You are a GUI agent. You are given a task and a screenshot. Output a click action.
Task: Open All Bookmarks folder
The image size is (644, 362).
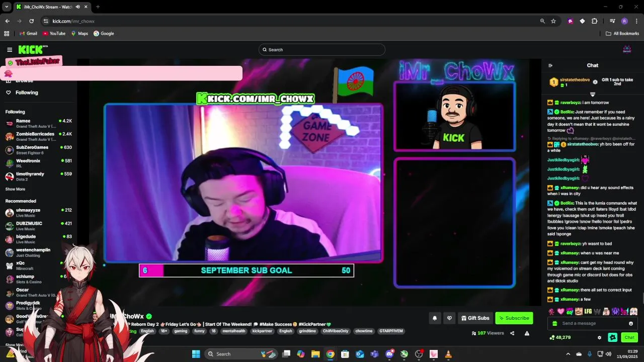pyautogui.click(x=622, y=34)
